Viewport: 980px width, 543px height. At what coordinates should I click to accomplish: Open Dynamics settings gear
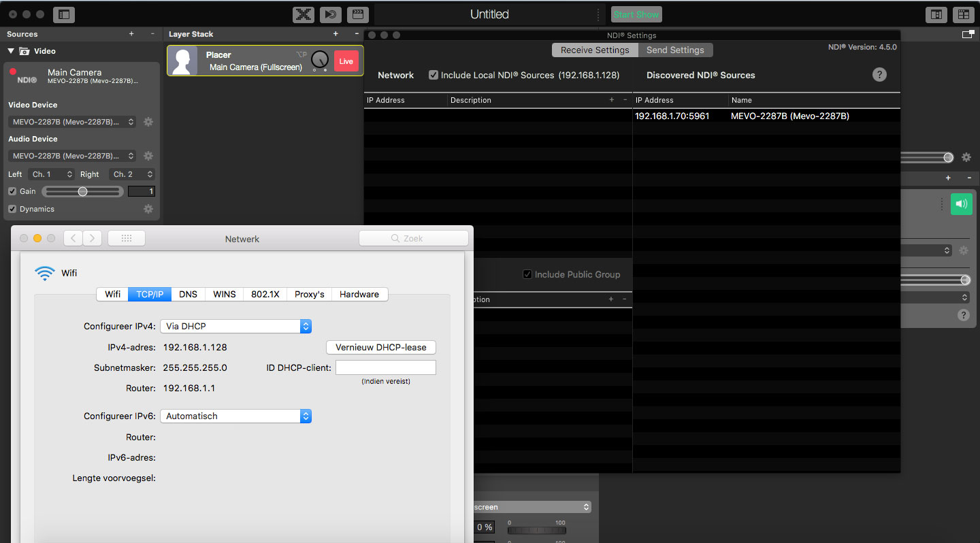point(148,209)
